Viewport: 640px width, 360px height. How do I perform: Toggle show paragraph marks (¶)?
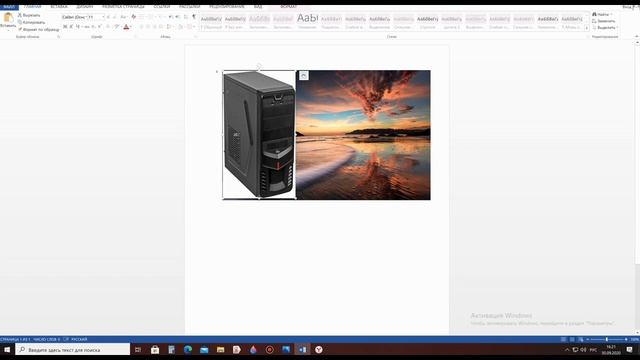[194, 17]
